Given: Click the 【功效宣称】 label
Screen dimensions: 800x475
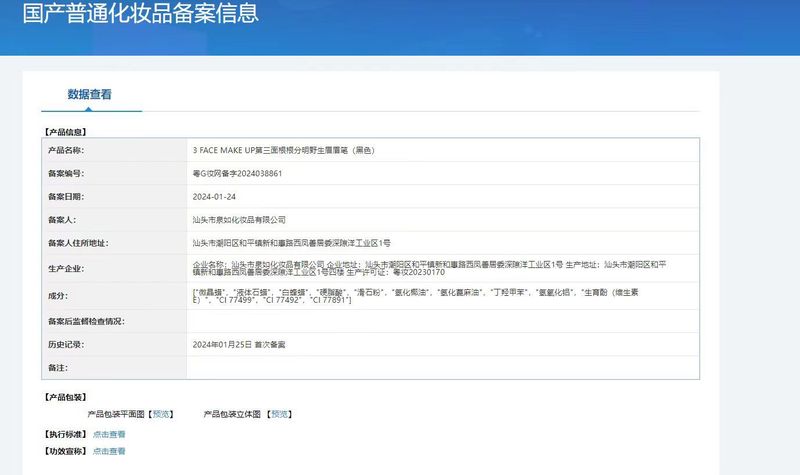Looking at the screenshot, I should 65,451.
